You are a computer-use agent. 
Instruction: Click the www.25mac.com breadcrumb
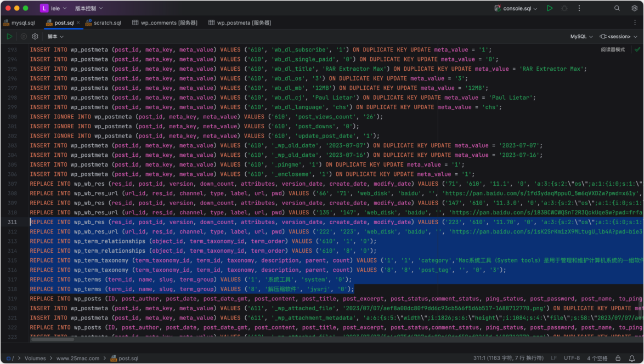[x=78, y=359]
